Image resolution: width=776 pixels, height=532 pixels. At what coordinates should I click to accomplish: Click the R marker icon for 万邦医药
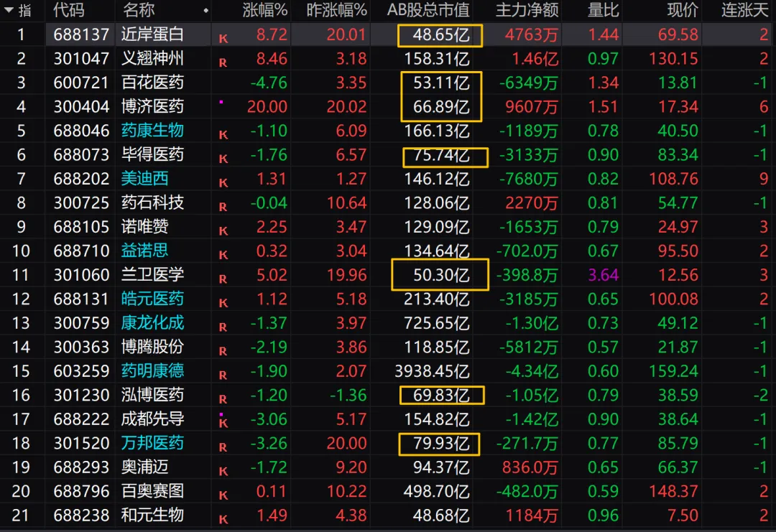pos(223,447)
